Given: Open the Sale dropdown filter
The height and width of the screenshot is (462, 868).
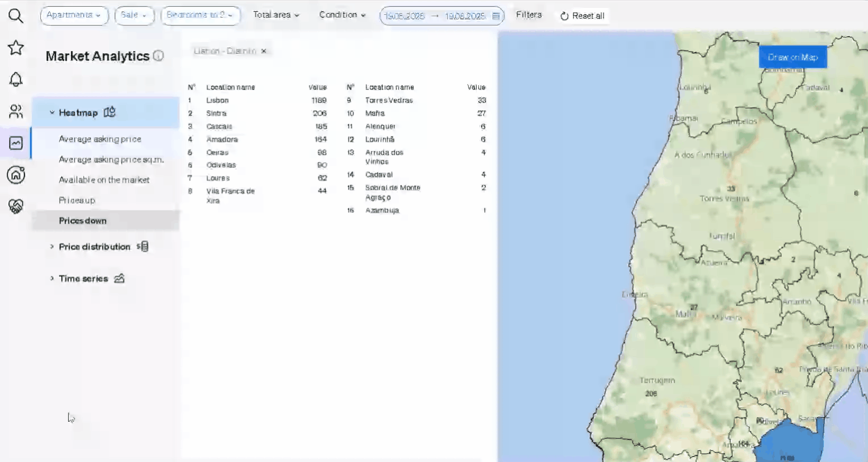Looking at the screenshot, I should pyautogui.click(x=134, y=15).
